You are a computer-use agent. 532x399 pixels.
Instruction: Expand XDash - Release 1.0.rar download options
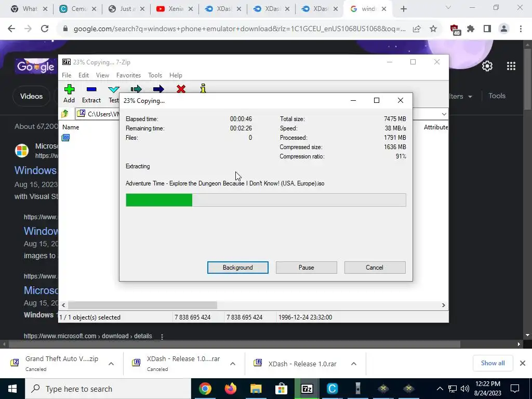tap(353, 364)
